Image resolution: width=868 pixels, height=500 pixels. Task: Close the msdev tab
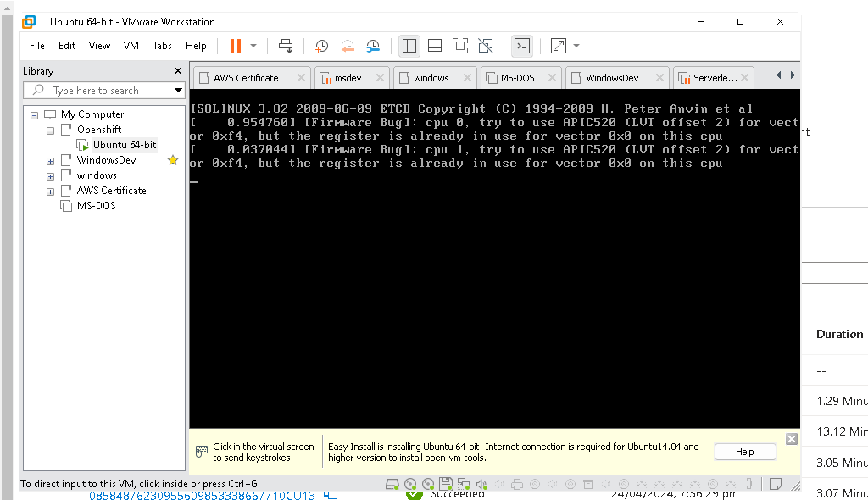(381, 78)
